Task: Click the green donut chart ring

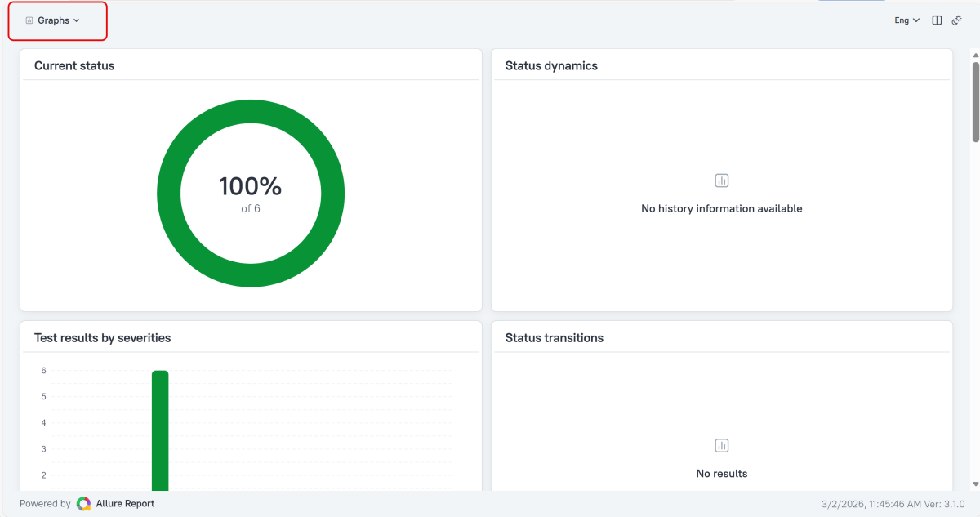Action: click(169, 194)
